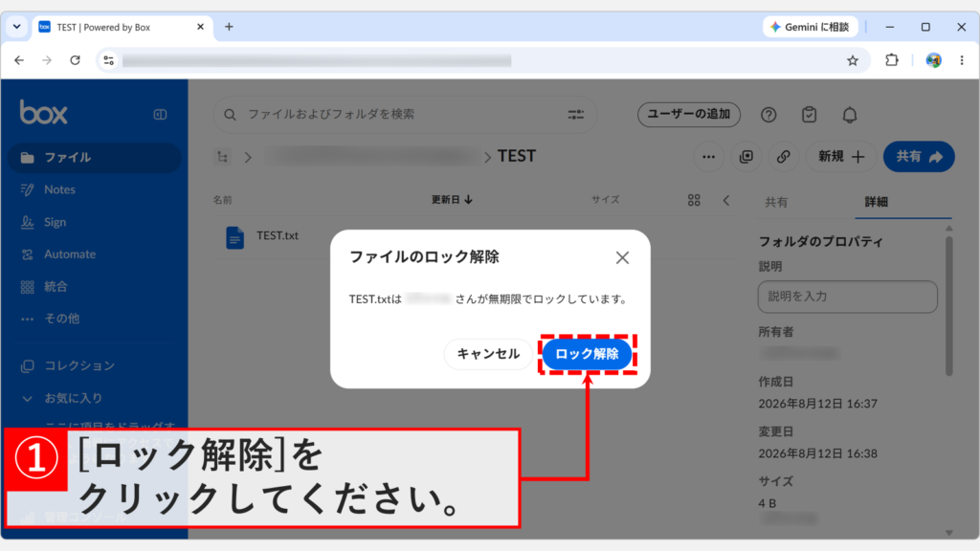Open Chrome three-dot menu
The image size is (980, 551).
tap(962, 60)
